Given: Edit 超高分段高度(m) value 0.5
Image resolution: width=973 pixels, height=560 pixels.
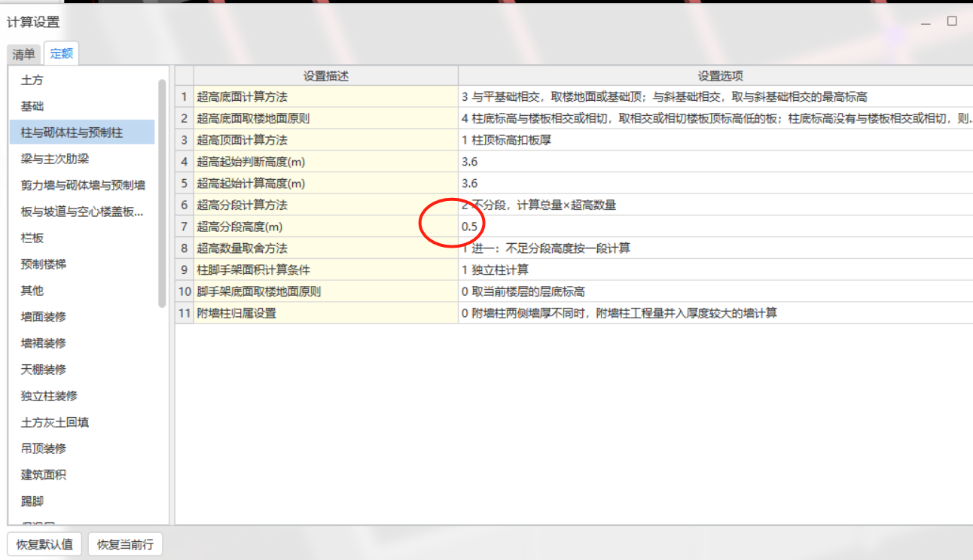Looking at the screenshot, I should click(x=715, y=227).
